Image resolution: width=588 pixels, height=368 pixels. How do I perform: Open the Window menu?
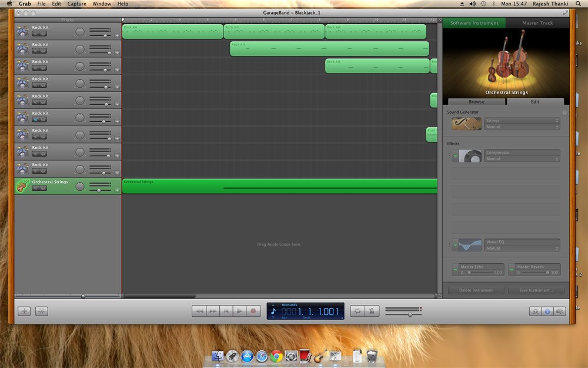coord(102,4)
